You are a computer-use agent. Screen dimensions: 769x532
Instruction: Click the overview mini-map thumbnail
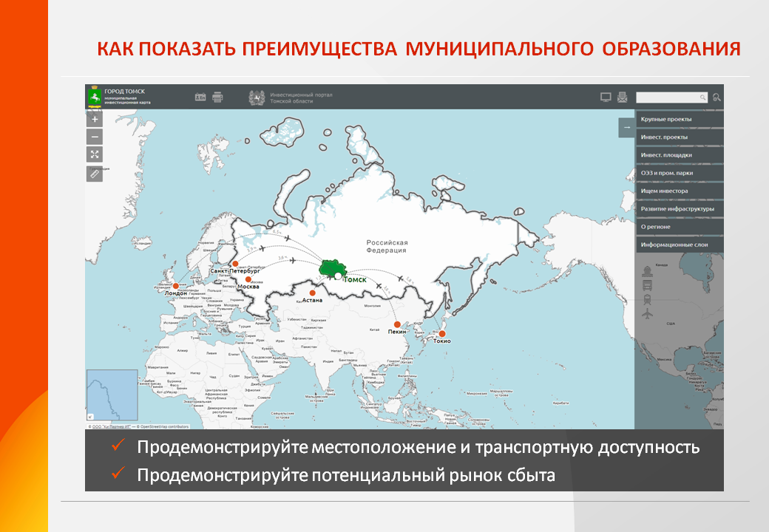point(112,395)
